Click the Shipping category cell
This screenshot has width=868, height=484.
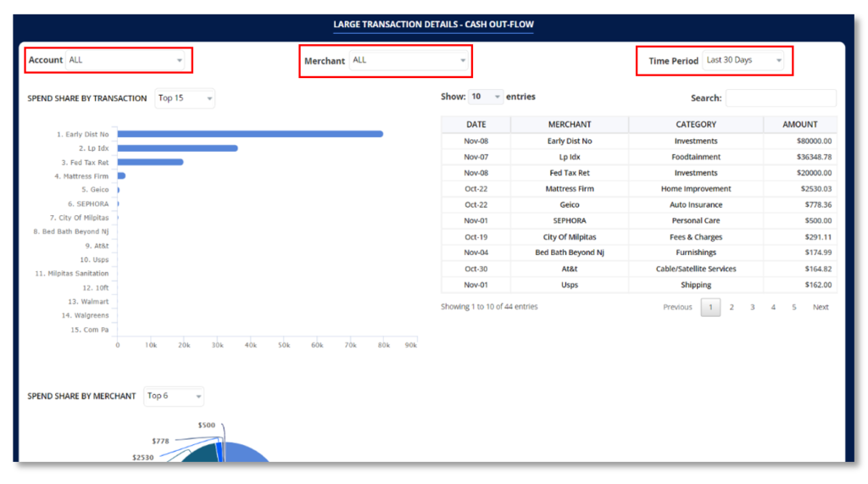point(696,285)
